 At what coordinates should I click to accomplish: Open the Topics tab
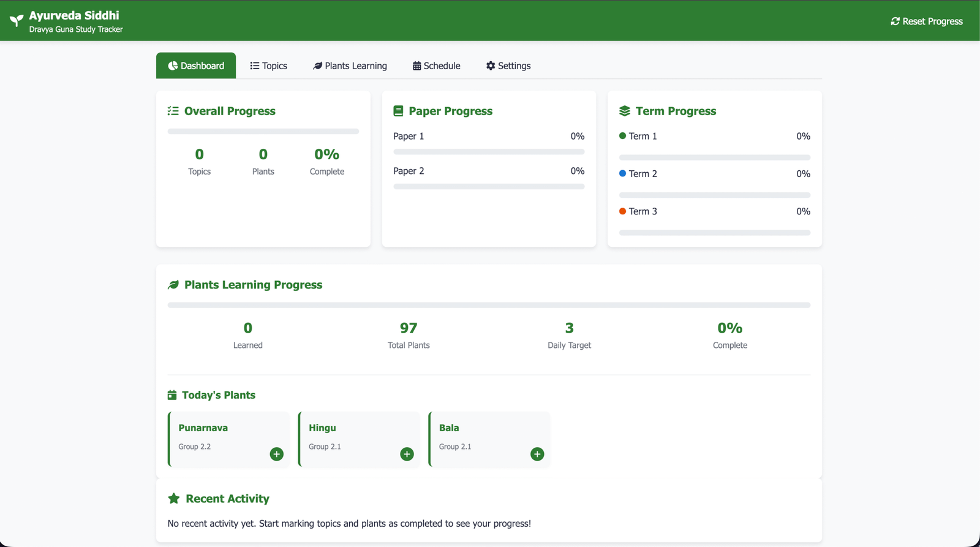pyautogui.click(x=268, y=66)
